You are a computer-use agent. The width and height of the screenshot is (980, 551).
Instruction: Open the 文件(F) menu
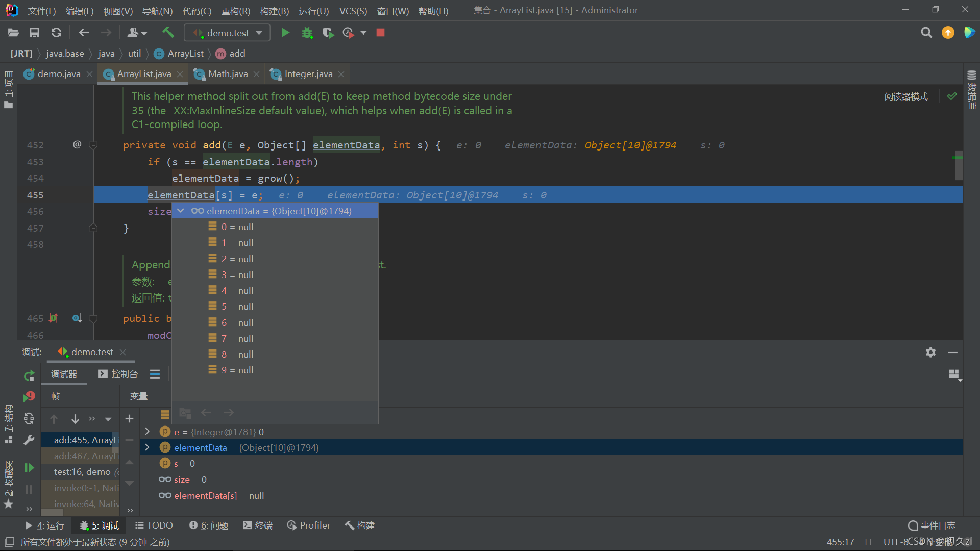tap(41, 11)
